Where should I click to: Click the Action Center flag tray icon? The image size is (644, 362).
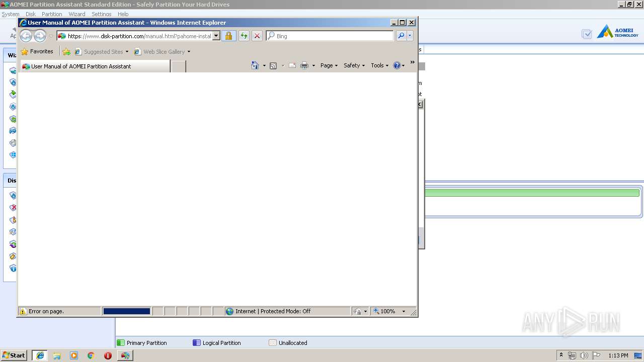(x=596, y=355)
